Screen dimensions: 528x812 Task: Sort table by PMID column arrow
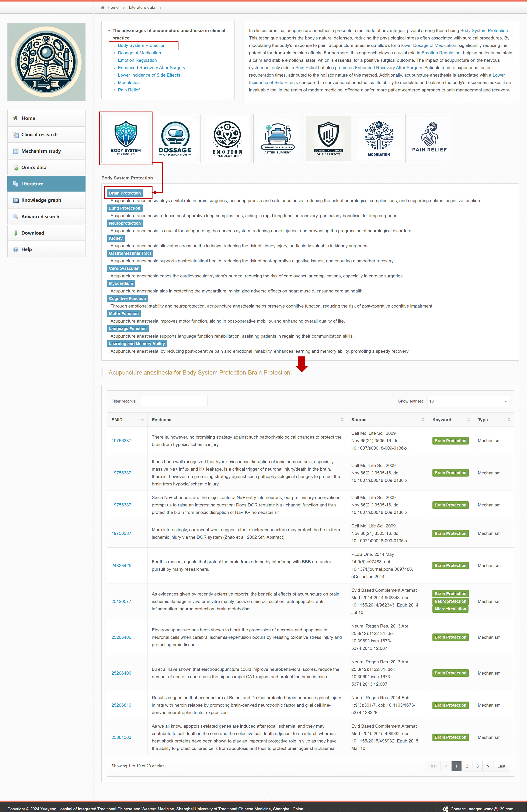tap(142, 420)
